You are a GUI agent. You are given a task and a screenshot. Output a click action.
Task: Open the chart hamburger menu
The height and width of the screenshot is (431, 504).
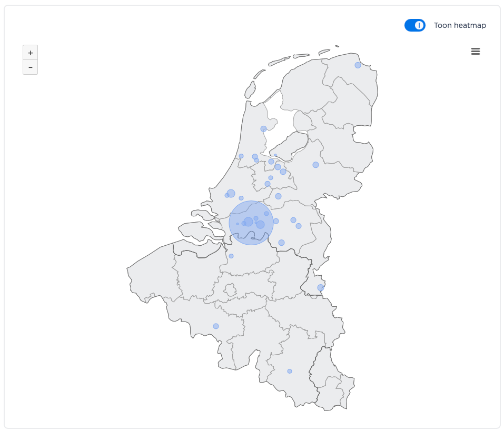point(476,51)
